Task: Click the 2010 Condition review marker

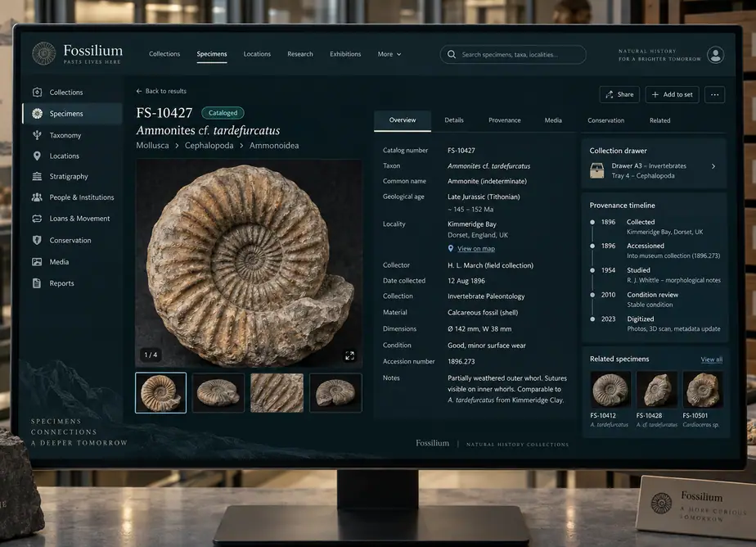Action: pos(592,295)
